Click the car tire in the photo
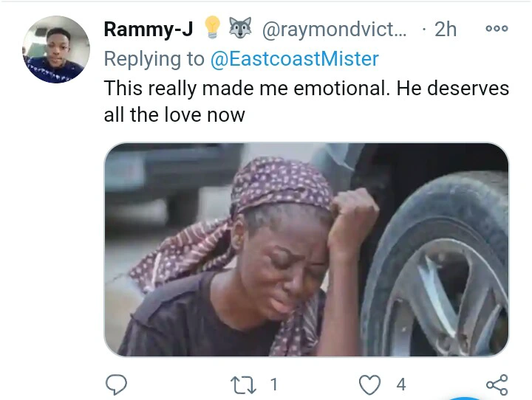This screenshot has height=400, width=532. [x=443, y=273]
